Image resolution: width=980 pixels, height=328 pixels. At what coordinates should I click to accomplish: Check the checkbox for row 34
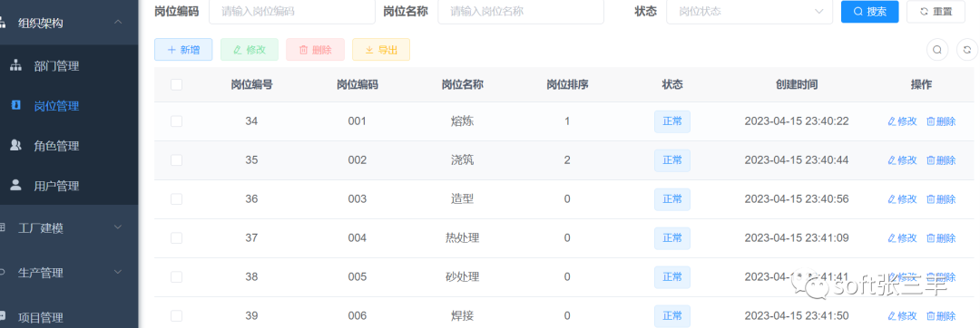(176, 121)
